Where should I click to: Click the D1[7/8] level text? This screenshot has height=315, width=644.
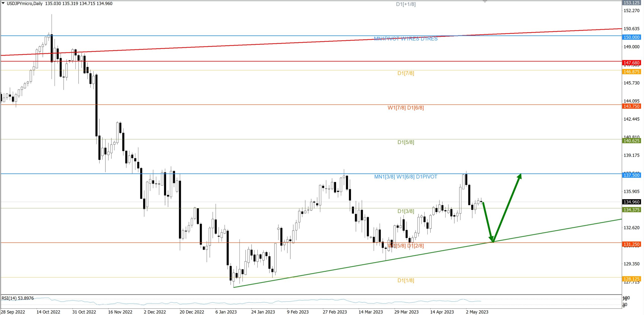click(406, 73)
